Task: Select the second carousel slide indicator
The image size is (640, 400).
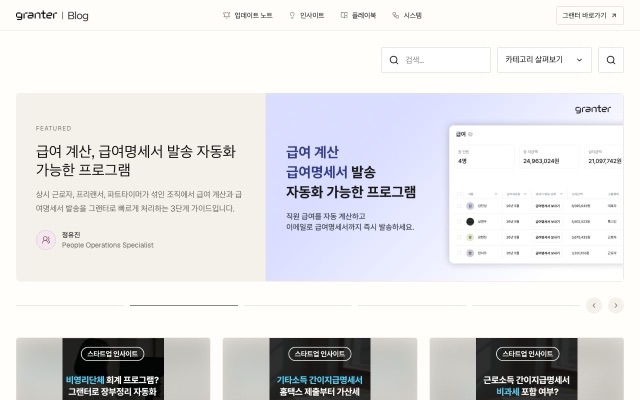Action: [x=184, y=305]
